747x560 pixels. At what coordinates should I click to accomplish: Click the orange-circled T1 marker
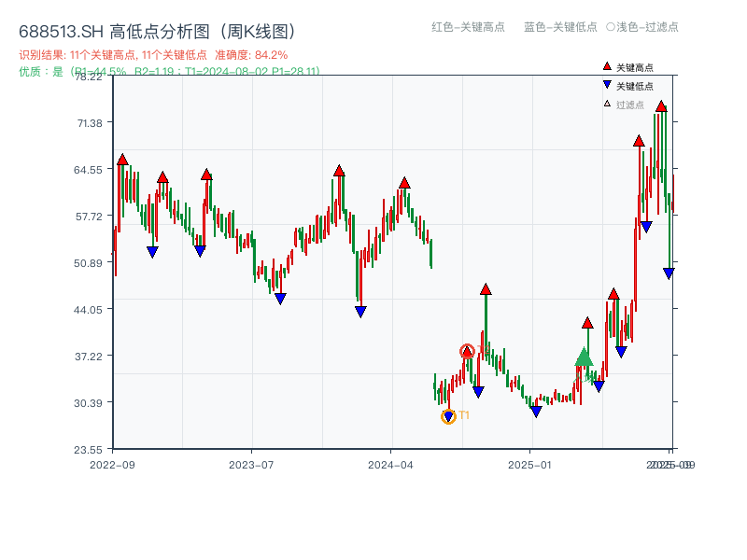click(448, 415)
